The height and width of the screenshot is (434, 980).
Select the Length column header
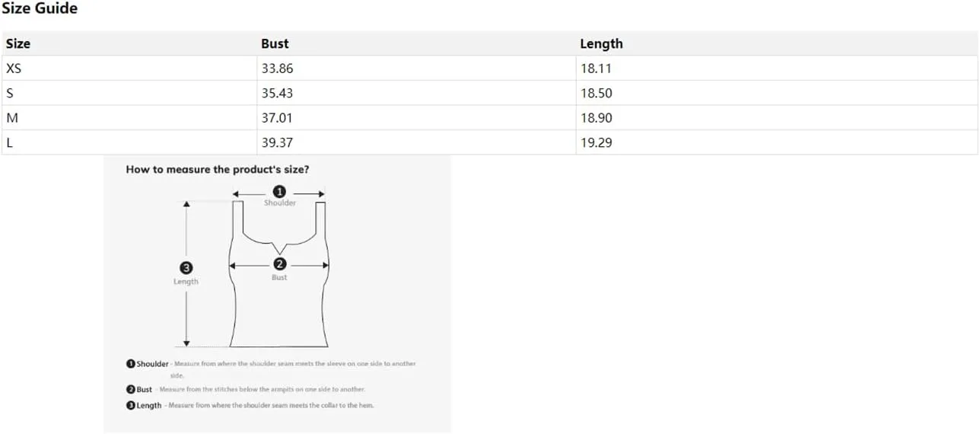tap(601, 43)
